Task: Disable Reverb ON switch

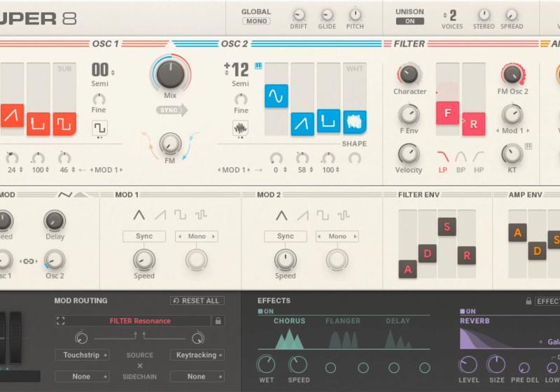Action: (x=468, y=311)
